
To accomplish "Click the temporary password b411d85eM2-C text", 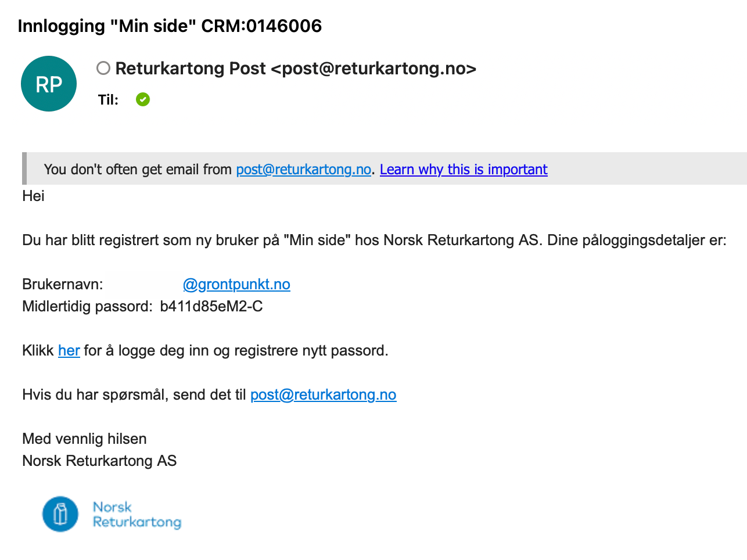I will (x=211, y=306).
